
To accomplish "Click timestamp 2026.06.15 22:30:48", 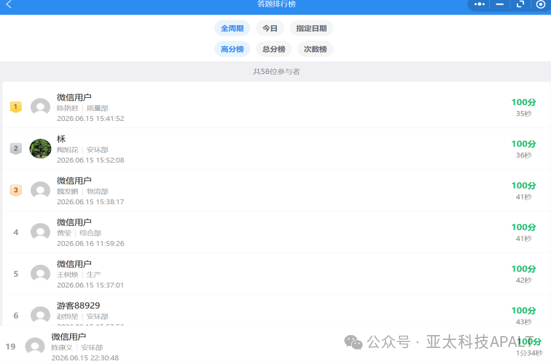I will 85,358.
